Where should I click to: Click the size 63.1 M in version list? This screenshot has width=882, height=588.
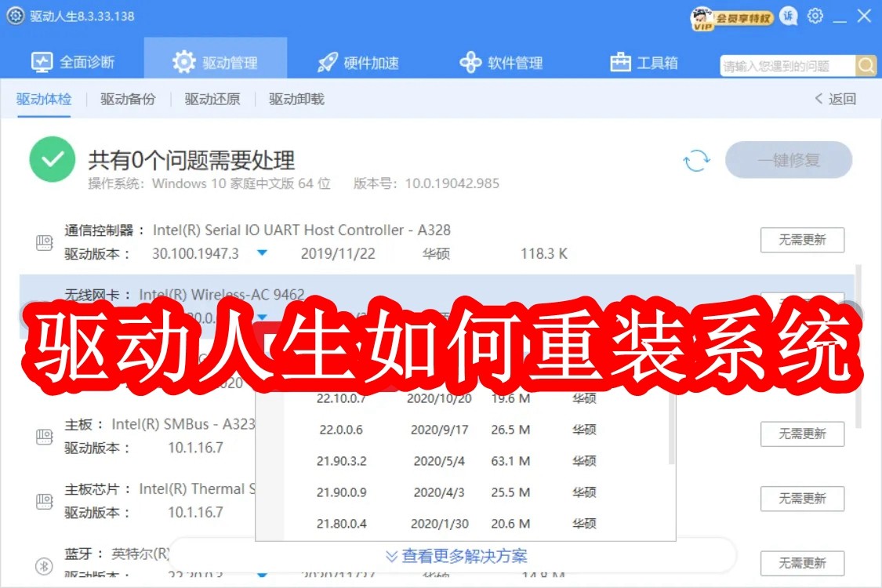point(510,462)
